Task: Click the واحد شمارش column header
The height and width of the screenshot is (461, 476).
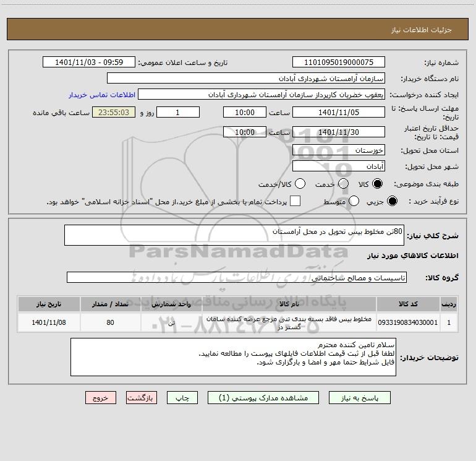Action: [x=171, y=304]
